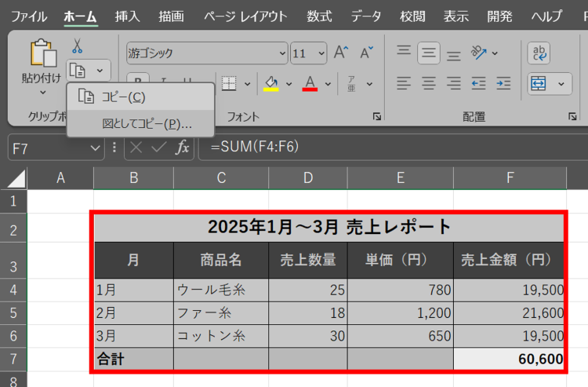
Task: Open Insert Function fx dialog
Action: coord(183,147)
